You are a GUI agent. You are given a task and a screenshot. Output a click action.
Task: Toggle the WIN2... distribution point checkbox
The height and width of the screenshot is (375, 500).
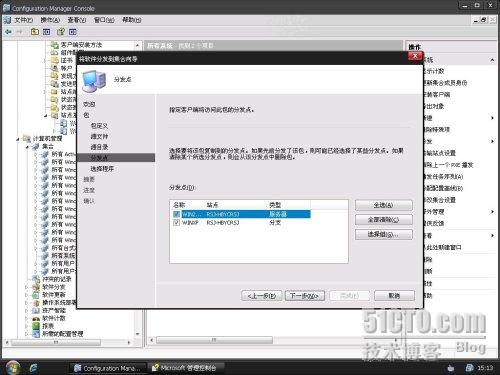tap(177, 214)
